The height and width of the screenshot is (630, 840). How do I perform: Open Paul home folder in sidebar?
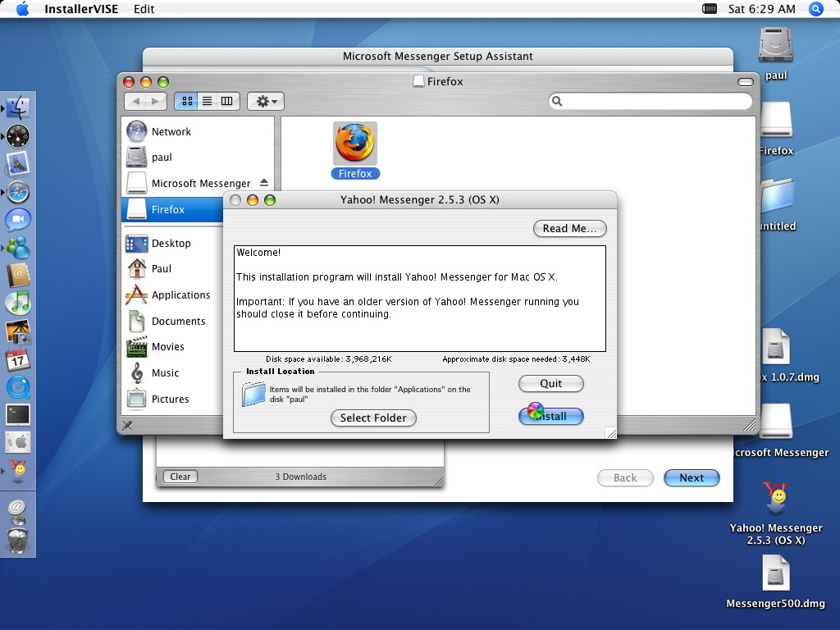pyautogui.click(x=172, y=268)
